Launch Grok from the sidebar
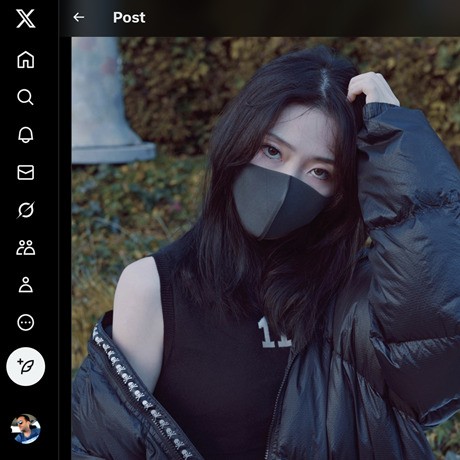This screenshot has height=460, width=460. tap(26, 210)
